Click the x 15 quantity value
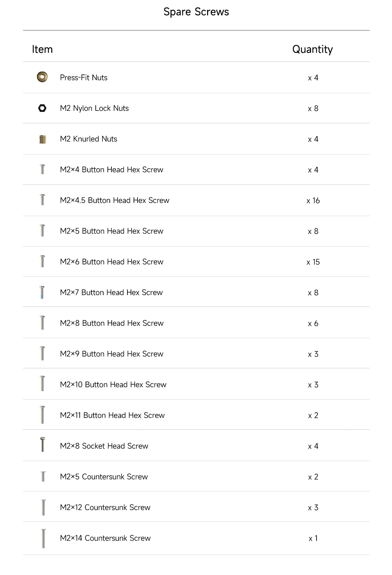 [x=313, y=262]
